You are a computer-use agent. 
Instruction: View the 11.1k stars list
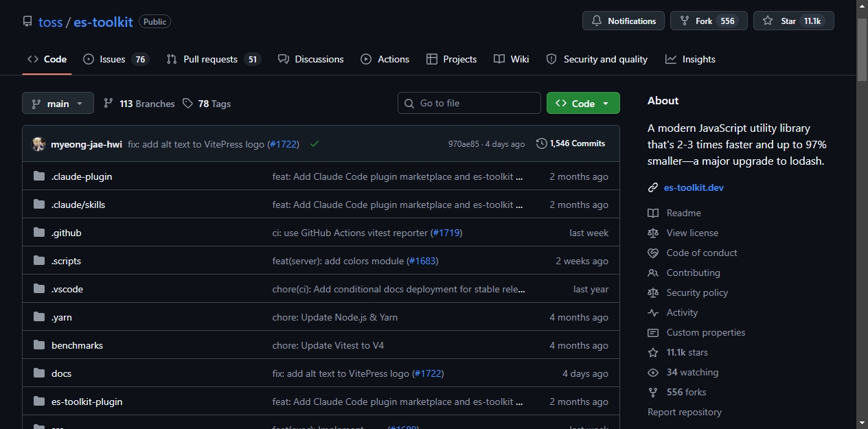point(687,352)
